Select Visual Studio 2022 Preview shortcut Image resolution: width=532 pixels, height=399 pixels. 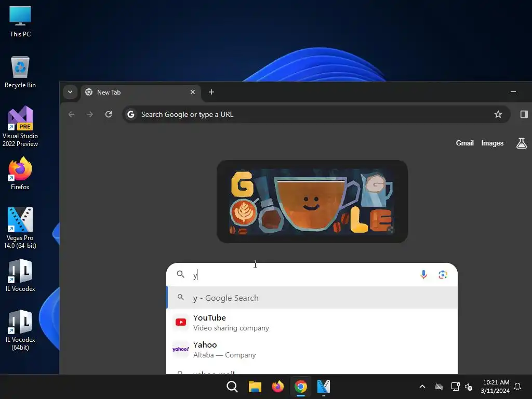(x=20, y=126)
